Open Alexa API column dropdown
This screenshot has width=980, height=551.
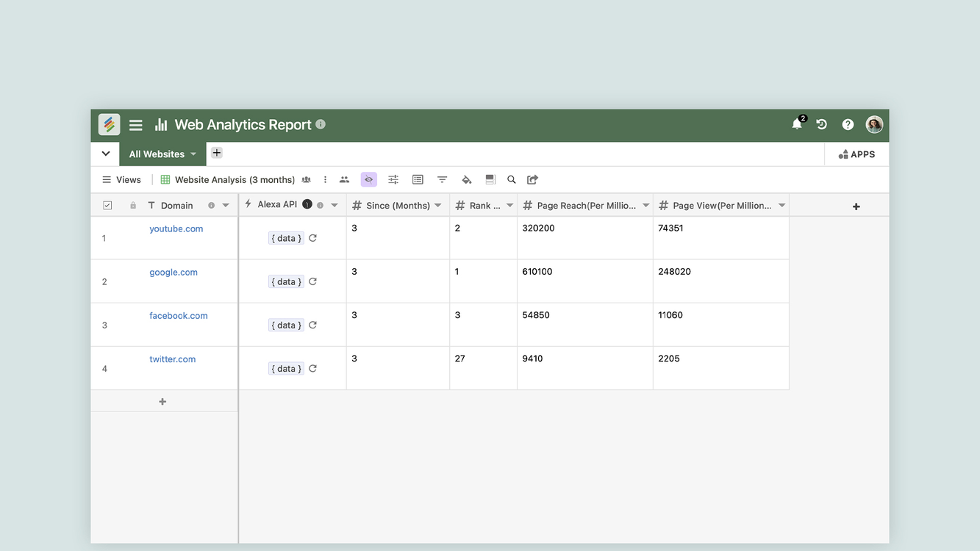[335, 205]
